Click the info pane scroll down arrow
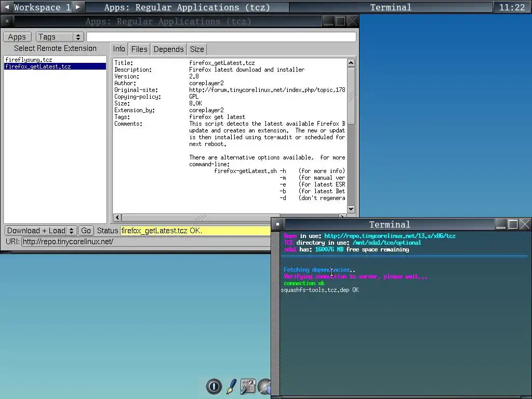 pyautogui.click(x=351, y=209)
